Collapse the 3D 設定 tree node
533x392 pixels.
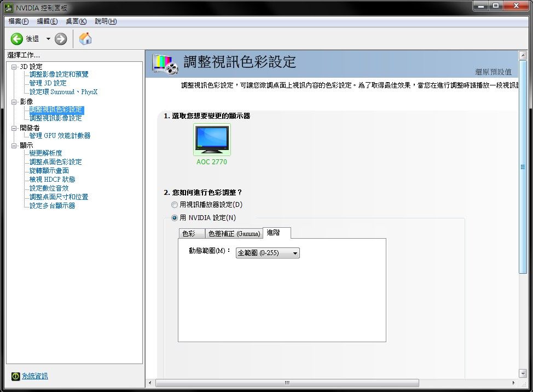point(14,66)
